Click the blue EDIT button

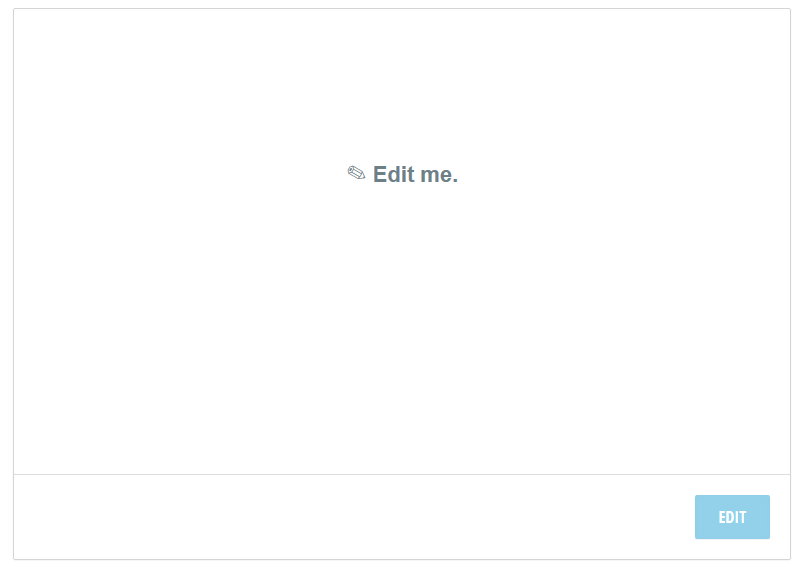(732, 517)
